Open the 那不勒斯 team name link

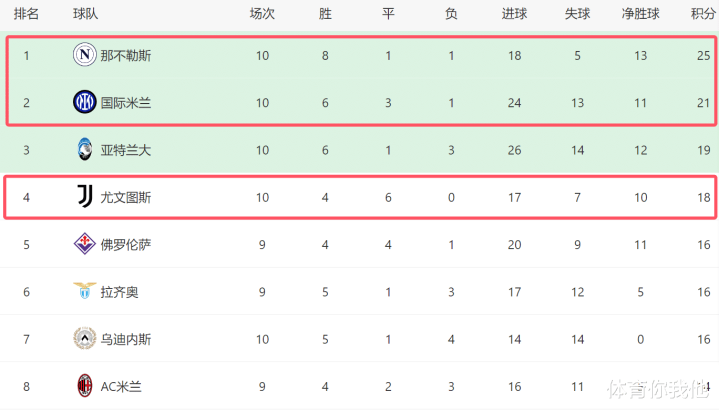(x=126, y=56)
